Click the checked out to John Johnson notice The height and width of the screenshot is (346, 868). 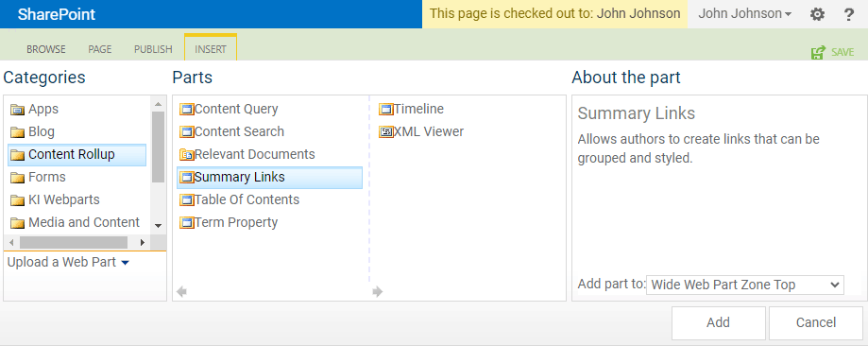click(554, 14)
